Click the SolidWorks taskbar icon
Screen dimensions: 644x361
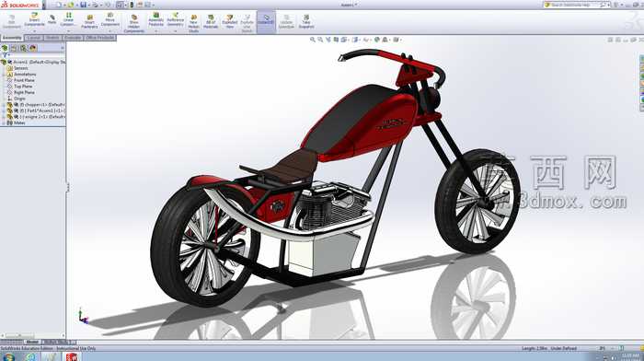coord(72,357)
